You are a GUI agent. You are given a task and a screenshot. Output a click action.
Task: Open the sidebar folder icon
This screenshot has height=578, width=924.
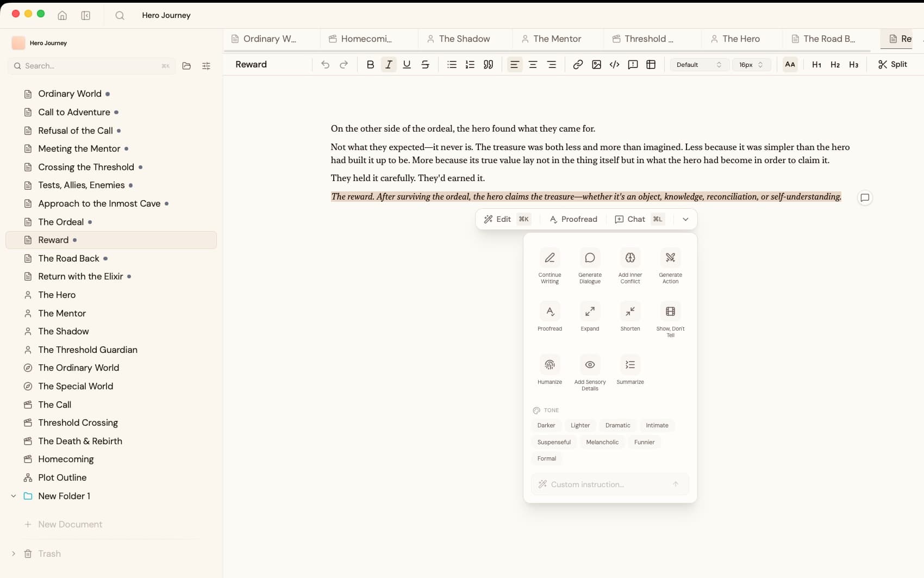coord(186,66)
